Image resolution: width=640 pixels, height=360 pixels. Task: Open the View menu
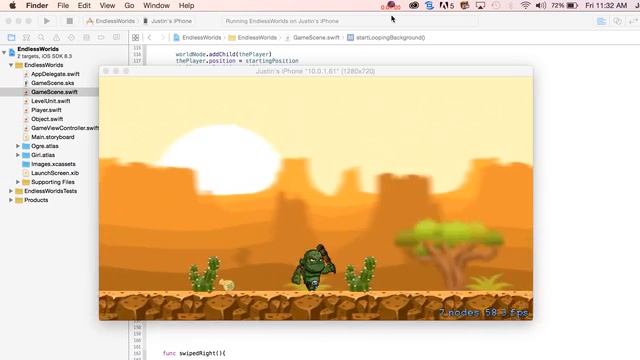(107, 5)
